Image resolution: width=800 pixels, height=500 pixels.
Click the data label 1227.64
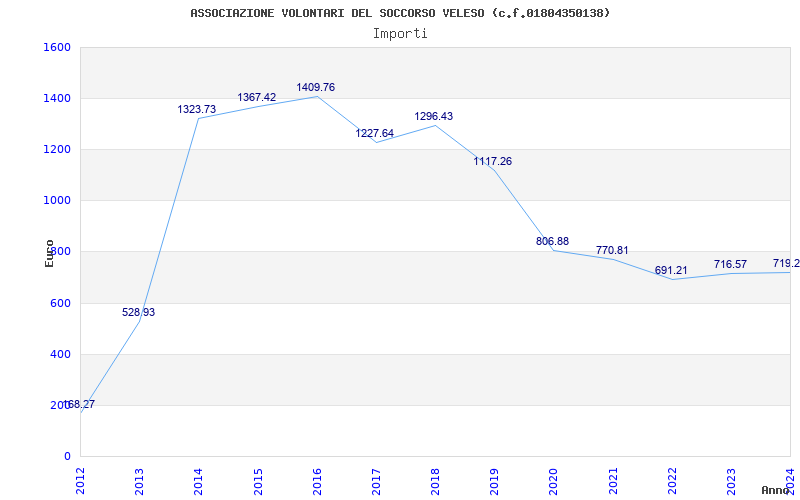point(374,133)
